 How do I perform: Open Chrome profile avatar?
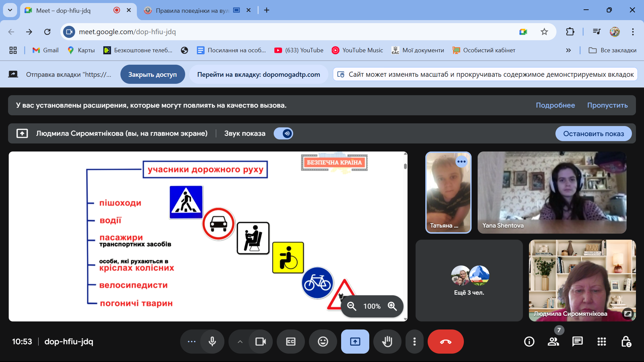[615, 32]
